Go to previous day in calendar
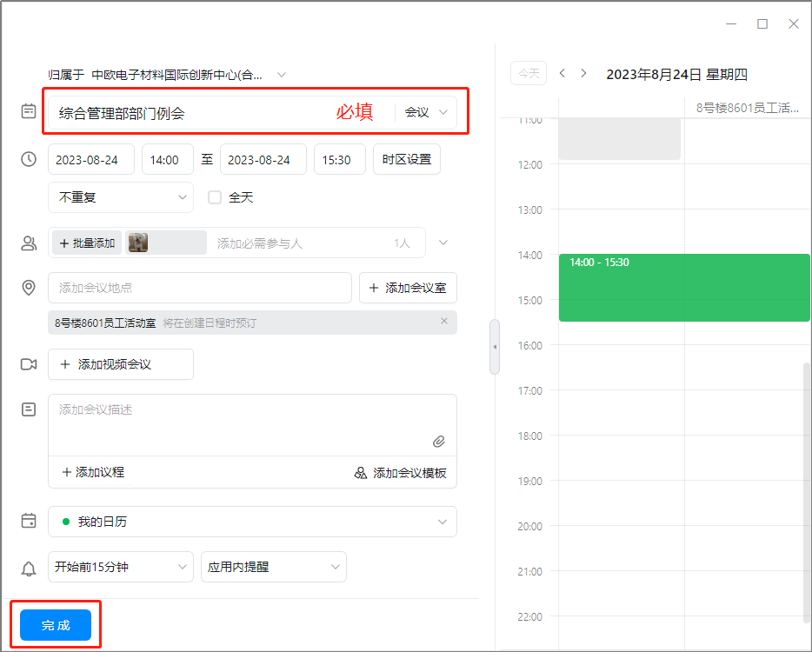This screenshot has width=812, height=652. point(562,73)
